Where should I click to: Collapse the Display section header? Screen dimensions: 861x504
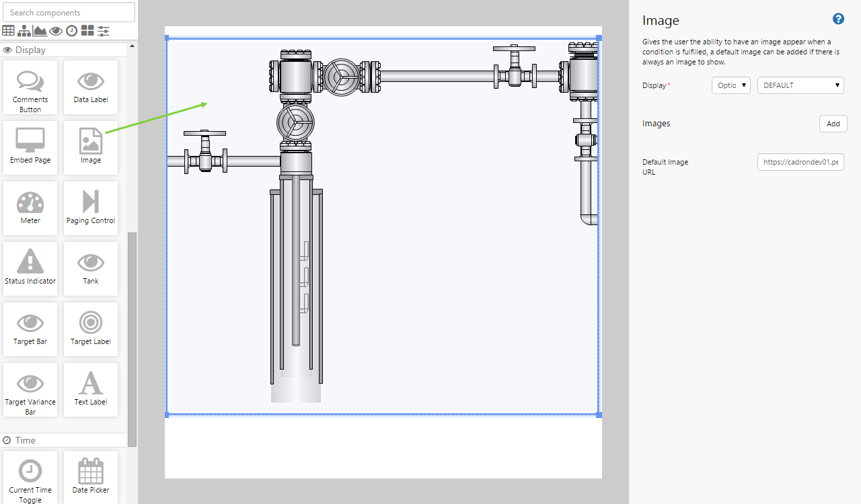(x=64, y=50)
